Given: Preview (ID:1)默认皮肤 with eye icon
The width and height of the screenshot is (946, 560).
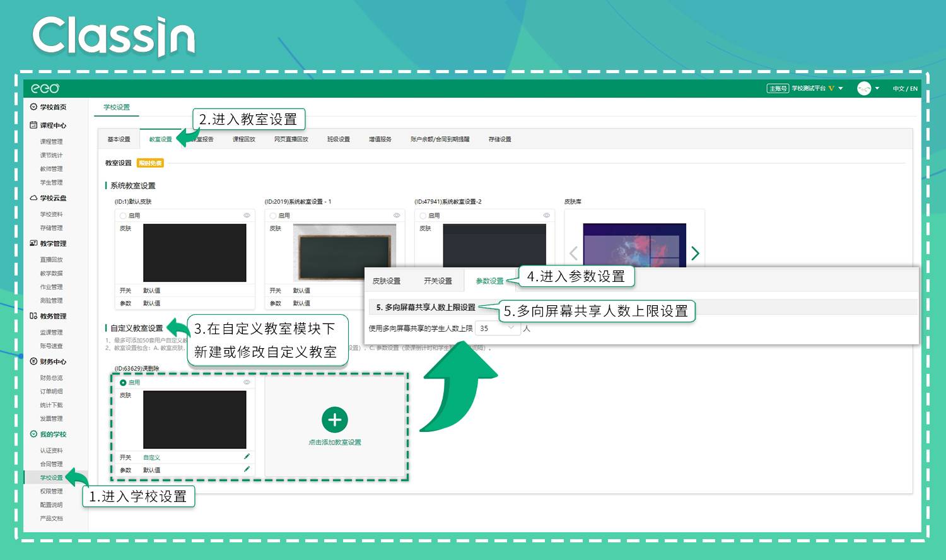Looking at the screenshot, I should 247,216.
